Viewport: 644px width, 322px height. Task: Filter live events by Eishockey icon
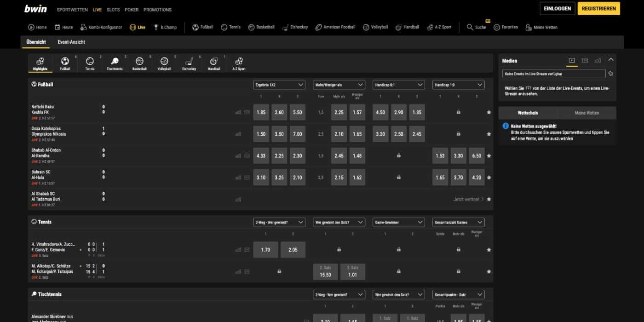click(189, 63)
